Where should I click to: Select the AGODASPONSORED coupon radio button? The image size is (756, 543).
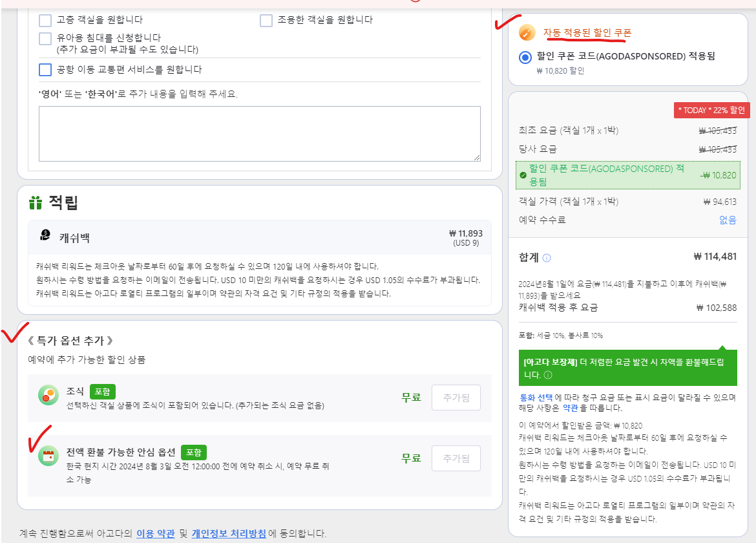525,57
